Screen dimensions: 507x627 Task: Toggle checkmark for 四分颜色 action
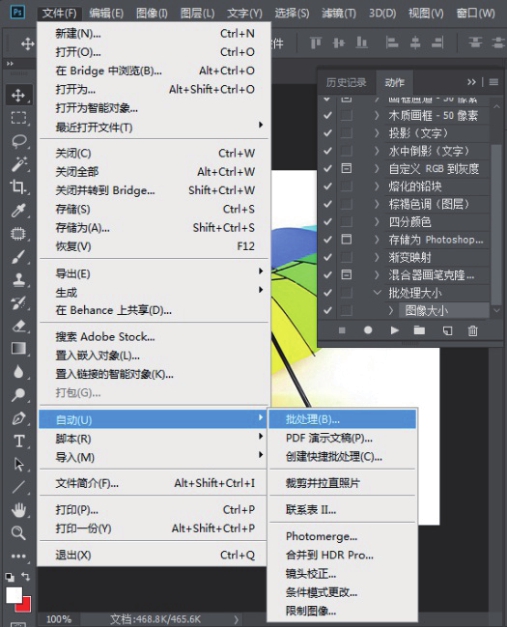point(327,222)
